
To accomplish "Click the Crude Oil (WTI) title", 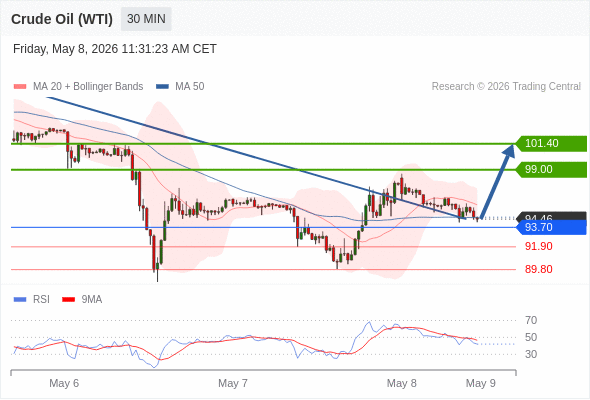I will pos(62,19).
